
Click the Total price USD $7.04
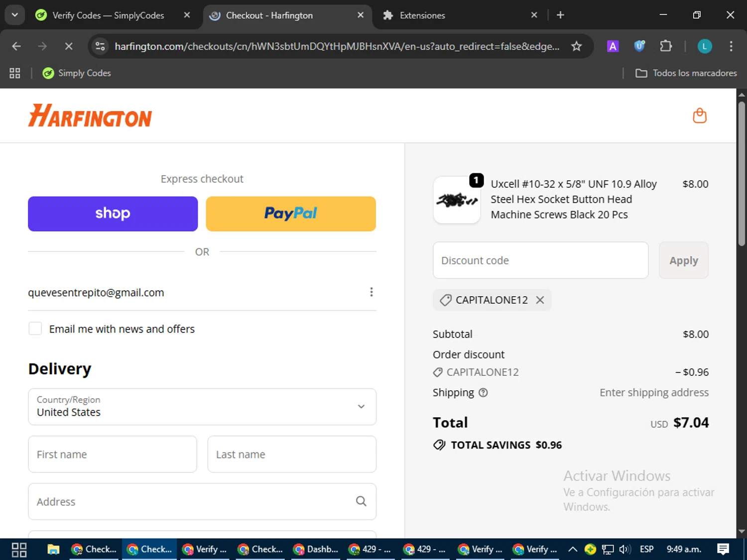(x=679, y=423)
